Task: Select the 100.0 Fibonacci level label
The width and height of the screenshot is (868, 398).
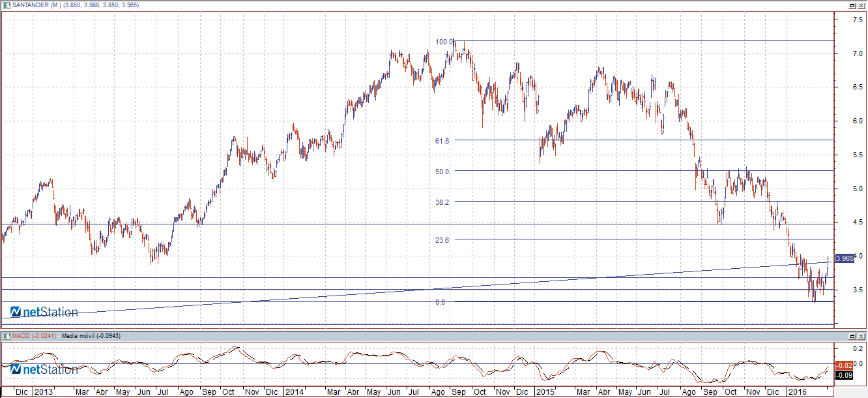Action: pos(444,42)
